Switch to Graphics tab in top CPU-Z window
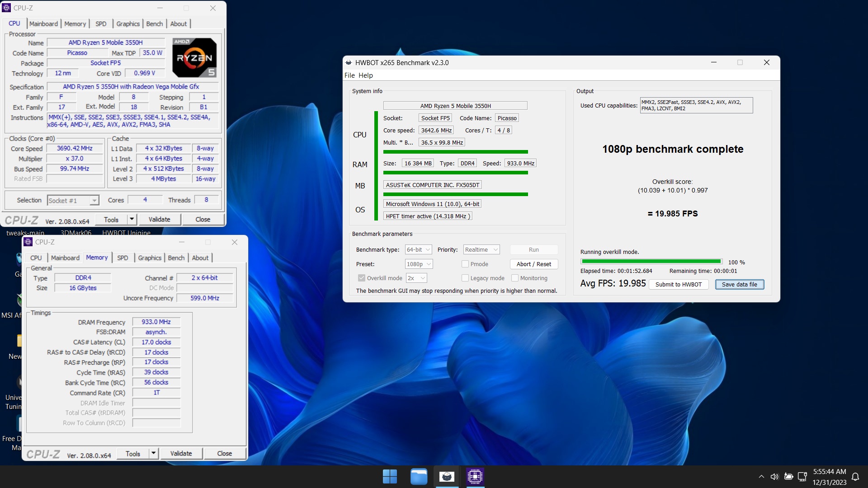The height and width of the screenshot is (488, 868). click(128, 23)
